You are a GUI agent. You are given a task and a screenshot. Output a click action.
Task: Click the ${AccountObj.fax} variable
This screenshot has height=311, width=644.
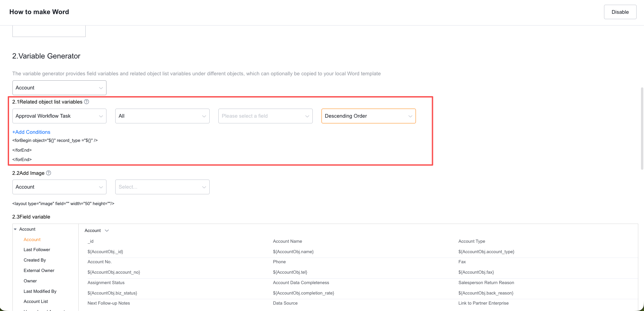(x=476, y=272)
